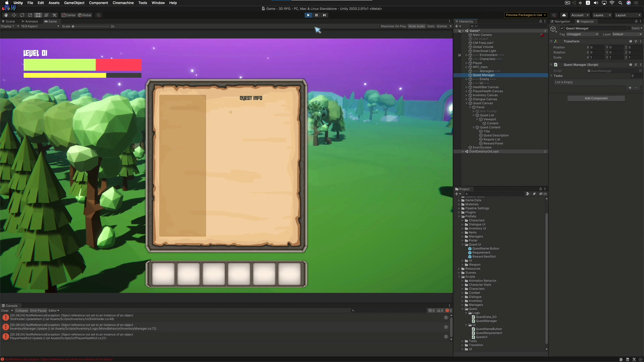Open the Layout dropdown
Viewport: 644px width, 362px height.
628,15
